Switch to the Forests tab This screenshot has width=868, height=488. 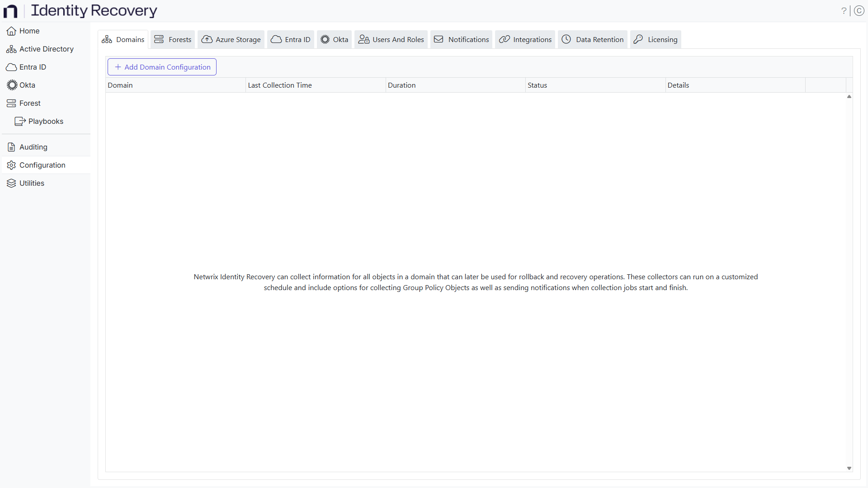click(x=172, y=39)
